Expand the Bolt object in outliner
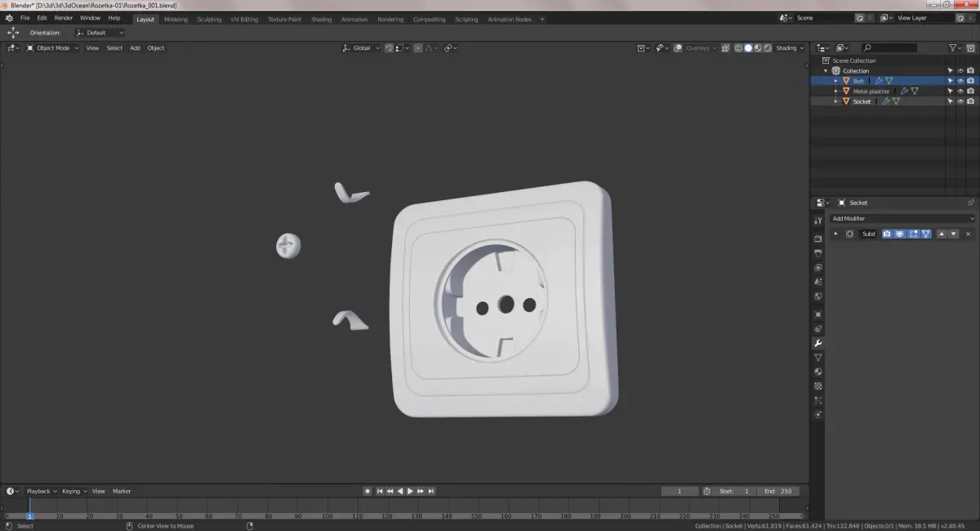This screenshot has height=531, width=980. 835,81
